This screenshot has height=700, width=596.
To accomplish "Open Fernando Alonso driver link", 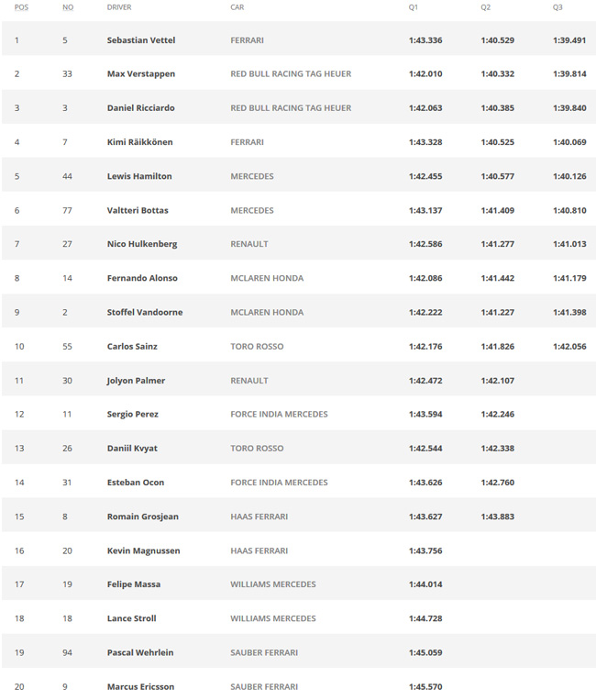I will [x=142, y=278].
